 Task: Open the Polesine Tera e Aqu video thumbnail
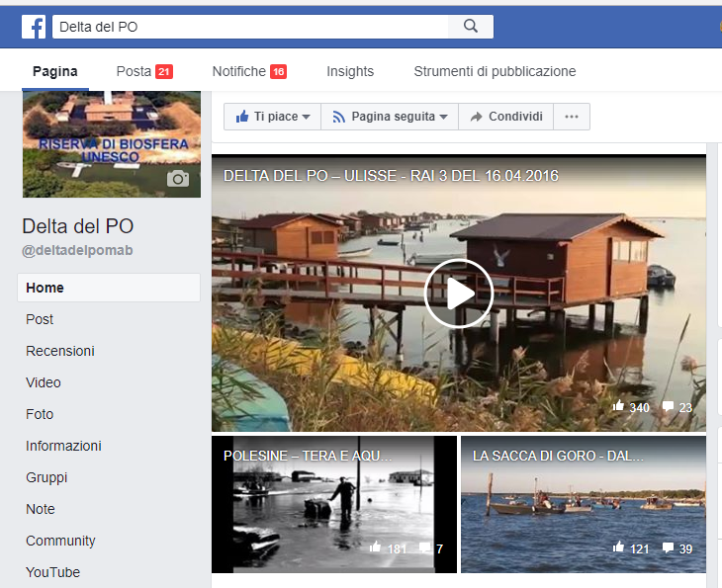[334, 505]
